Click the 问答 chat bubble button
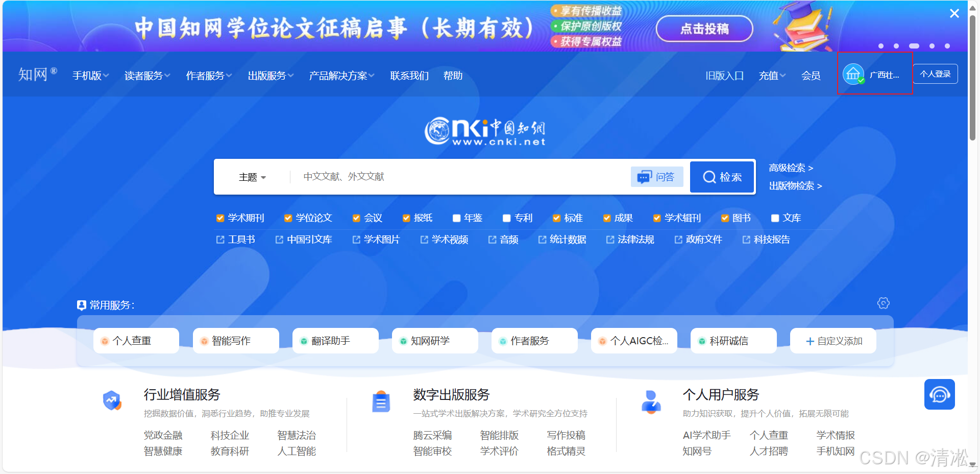980x474 pixels. click(x=657, y=177)
